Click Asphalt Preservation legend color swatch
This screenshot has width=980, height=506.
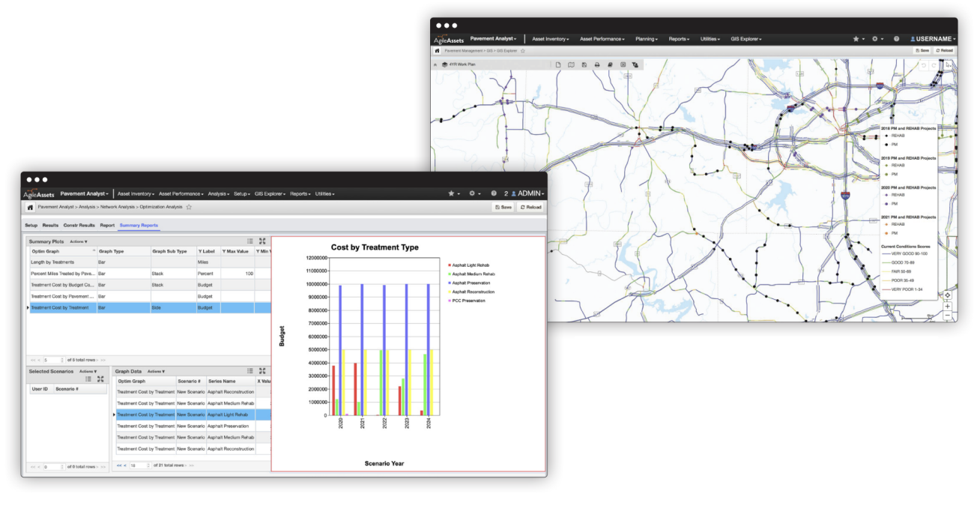(449, 283)
